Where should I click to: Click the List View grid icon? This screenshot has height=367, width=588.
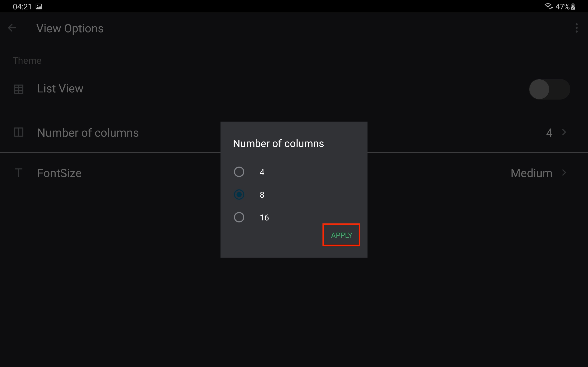[18, 89]
